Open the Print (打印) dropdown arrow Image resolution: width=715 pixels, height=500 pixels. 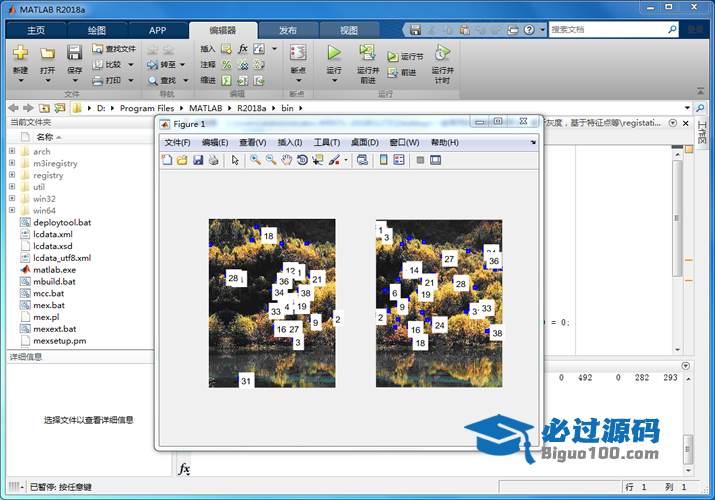pyautogui.click(x=129, y=80)
